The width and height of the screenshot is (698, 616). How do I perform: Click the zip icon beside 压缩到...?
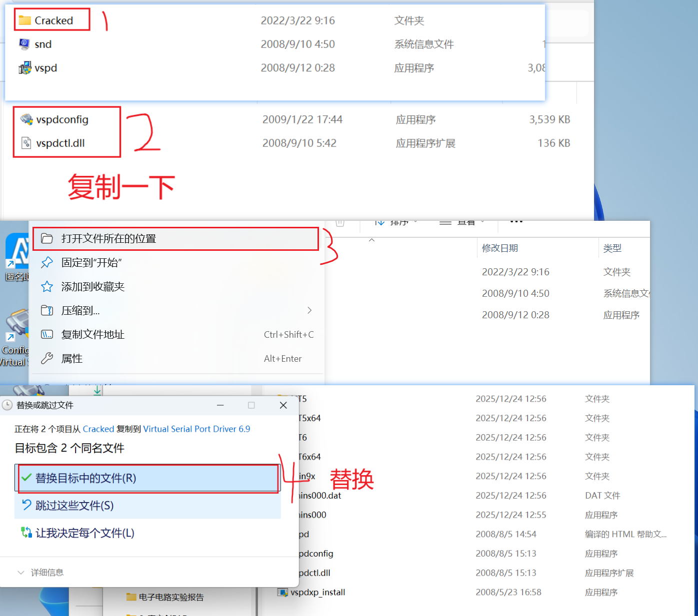pyautogui.click(x=47, y=310)
